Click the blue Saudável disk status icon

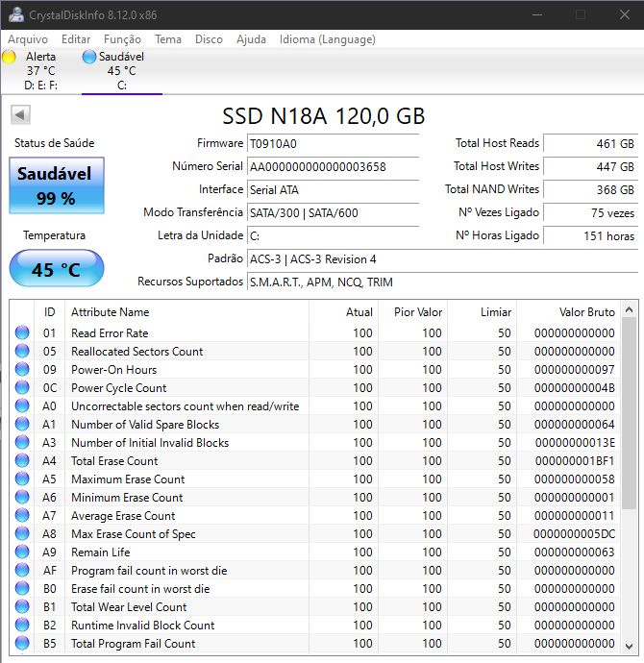tap(89, 57)
